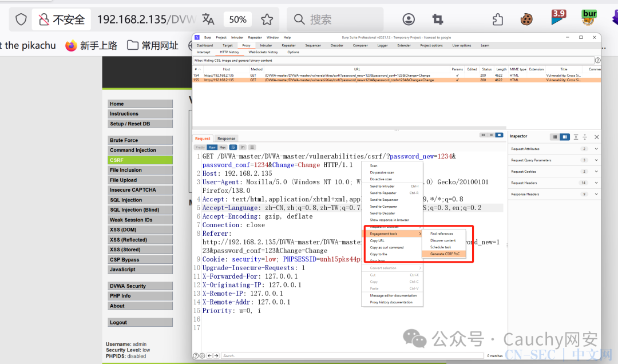
Task: Open the DVWA Security page
Action: pos(140,286)
